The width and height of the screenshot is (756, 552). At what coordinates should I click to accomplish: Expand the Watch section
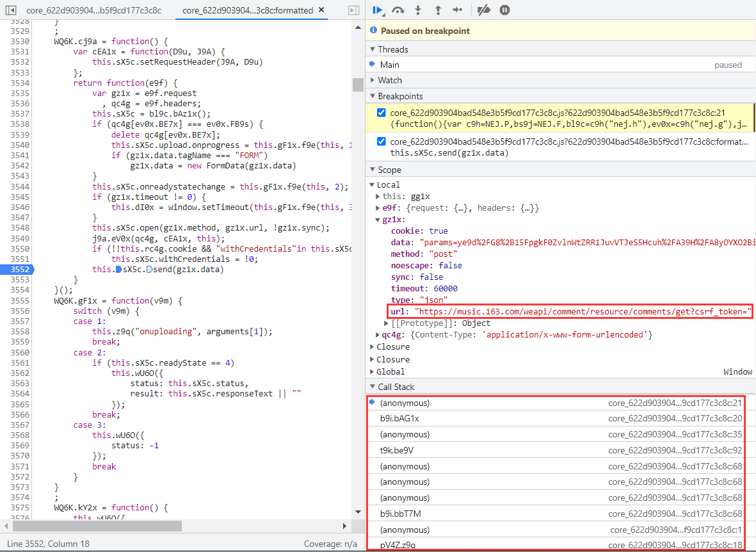[x=389, y=80]
